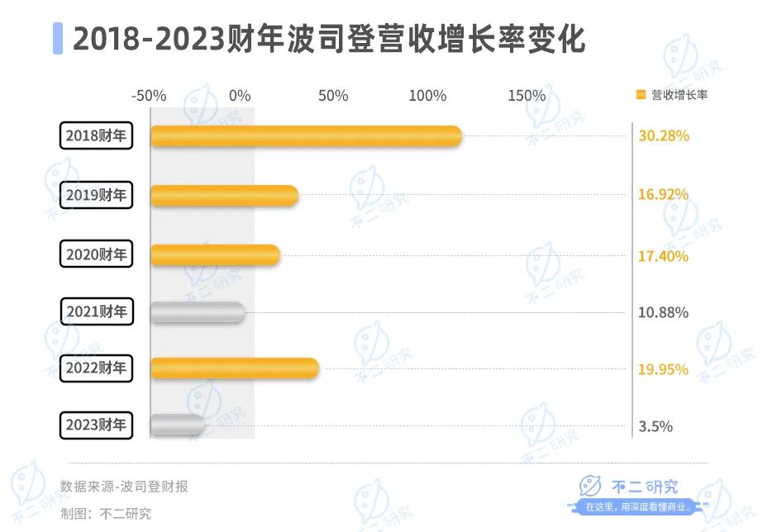This screenshot has height=532, width=777.
Task: Select the orange legend swatch for 营收增长率
Action: (641, 95)
